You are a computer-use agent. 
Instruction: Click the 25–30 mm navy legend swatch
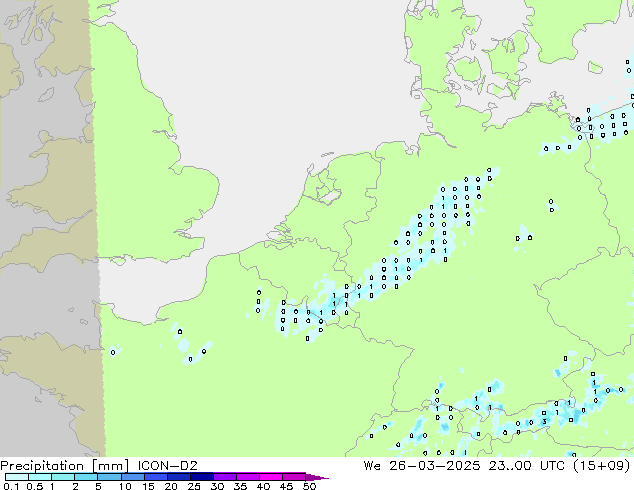tap(202, 477)
